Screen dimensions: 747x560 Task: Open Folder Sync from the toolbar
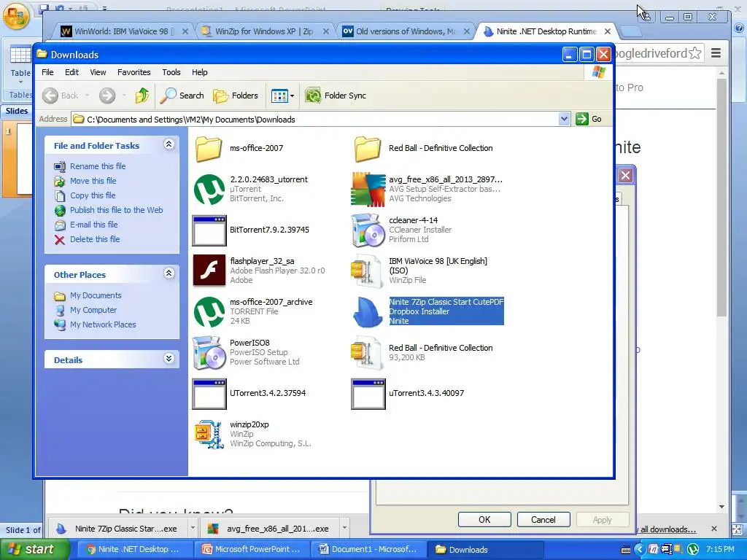click(336, 96)
